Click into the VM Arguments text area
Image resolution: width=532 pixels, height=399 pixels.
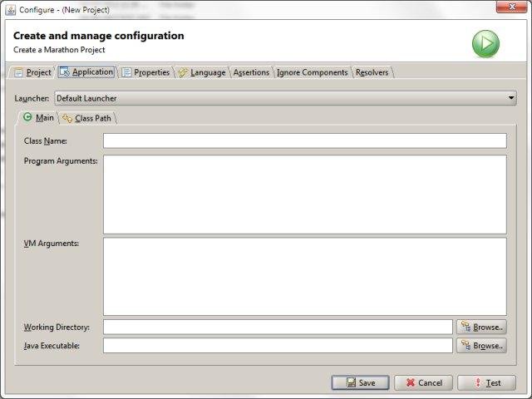click(304, 276)
